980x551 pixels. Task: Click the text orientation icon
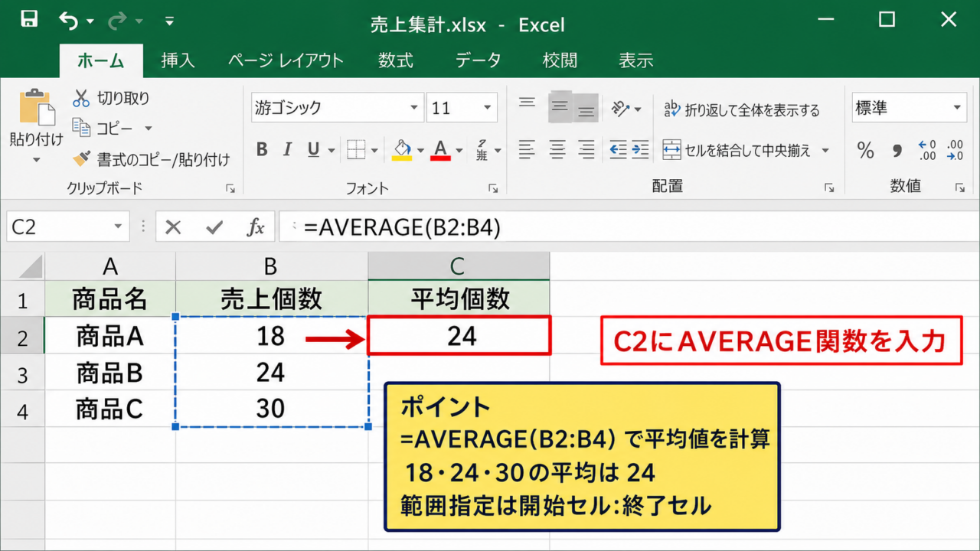point(620,109)
